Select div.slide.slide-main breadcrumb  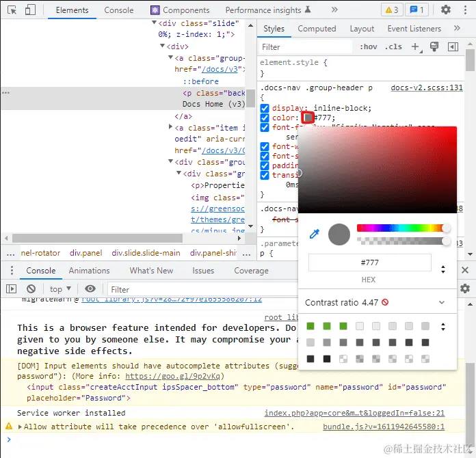(146, 253)
